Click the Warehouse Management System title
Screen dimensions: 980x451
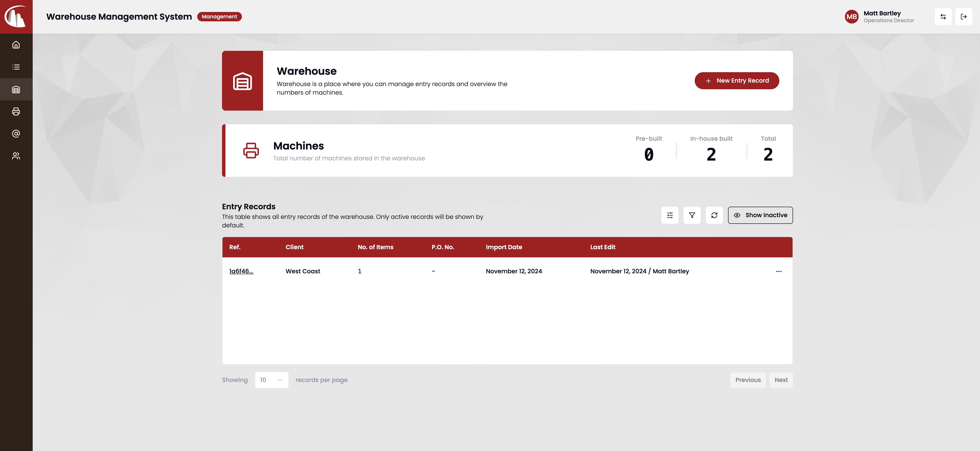click(x=119, y=17)
